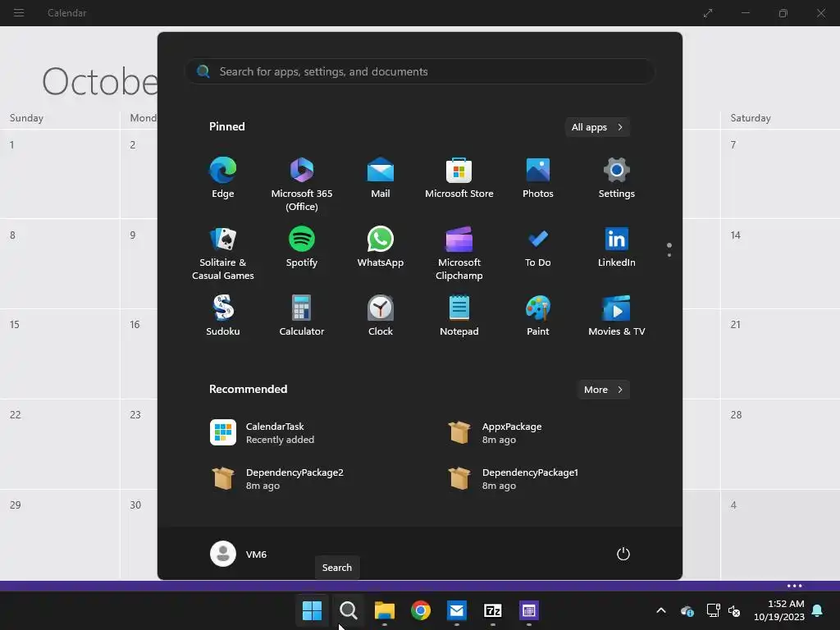Launch WhatsApp from the Start menu
This screenshot has height=630, width=840.
[x=381, y=247]
